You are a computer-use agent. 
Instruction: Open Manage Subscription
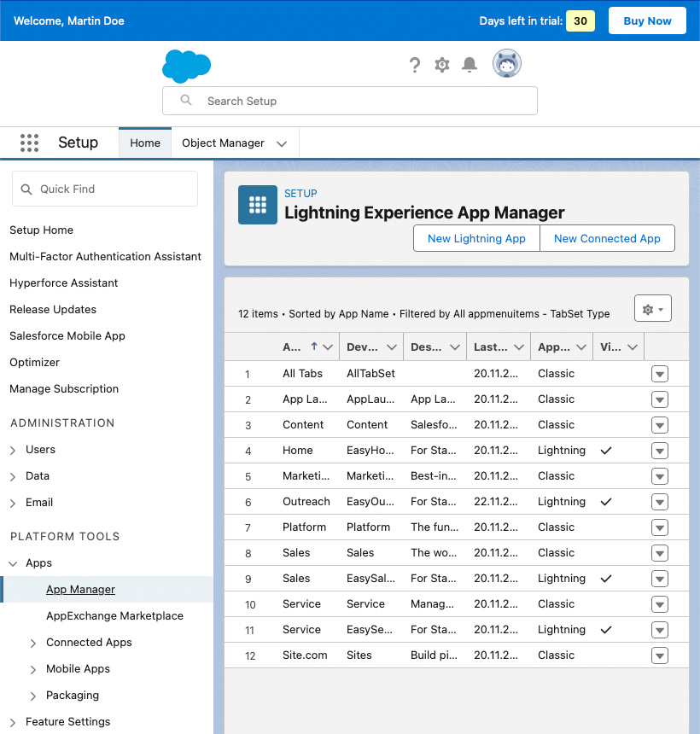(x=64, y=388)
